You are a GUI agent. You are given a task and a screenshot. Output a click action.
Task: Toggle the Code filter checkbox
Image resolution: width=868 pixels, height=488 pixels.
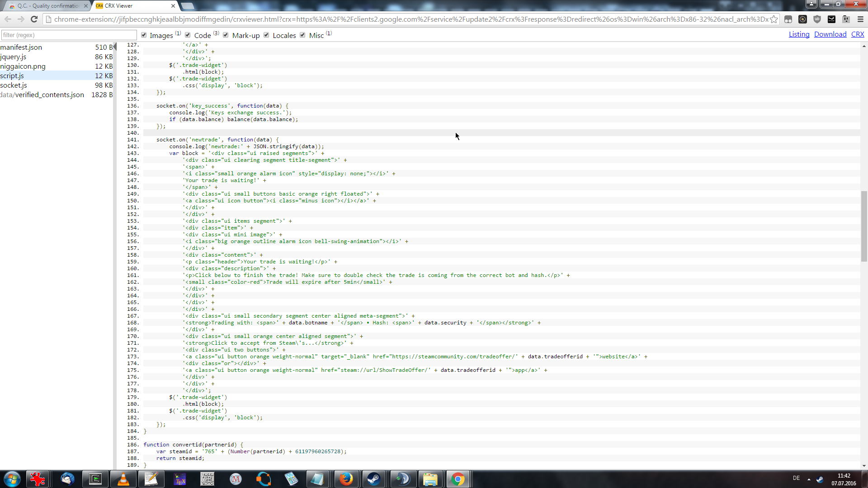tap(188, 35)
